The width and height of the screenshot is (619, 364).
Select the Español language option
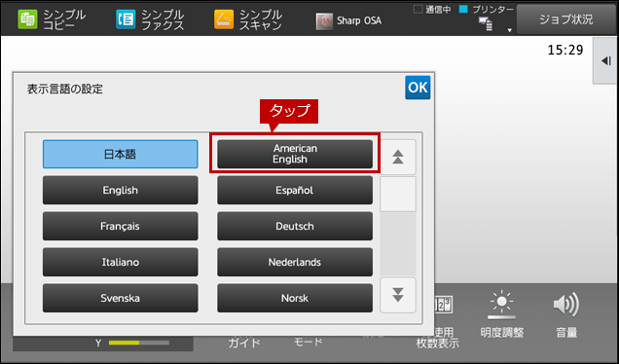coord(295,191)
